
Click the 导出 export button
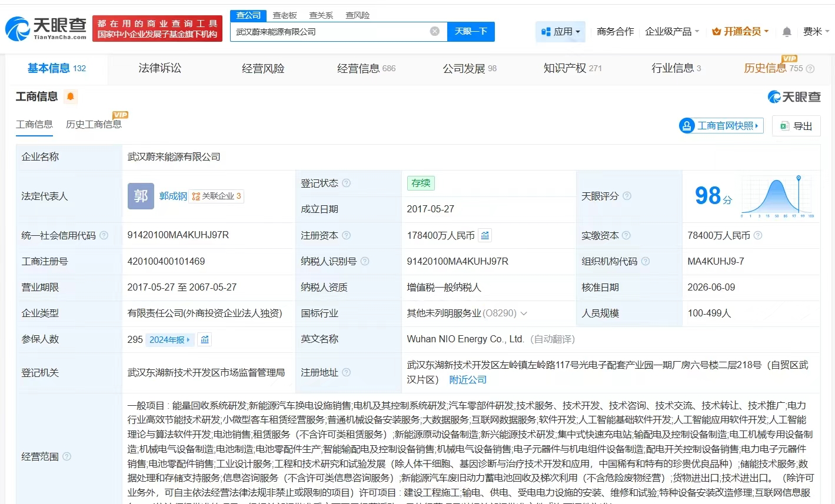[x=796, y=126]
